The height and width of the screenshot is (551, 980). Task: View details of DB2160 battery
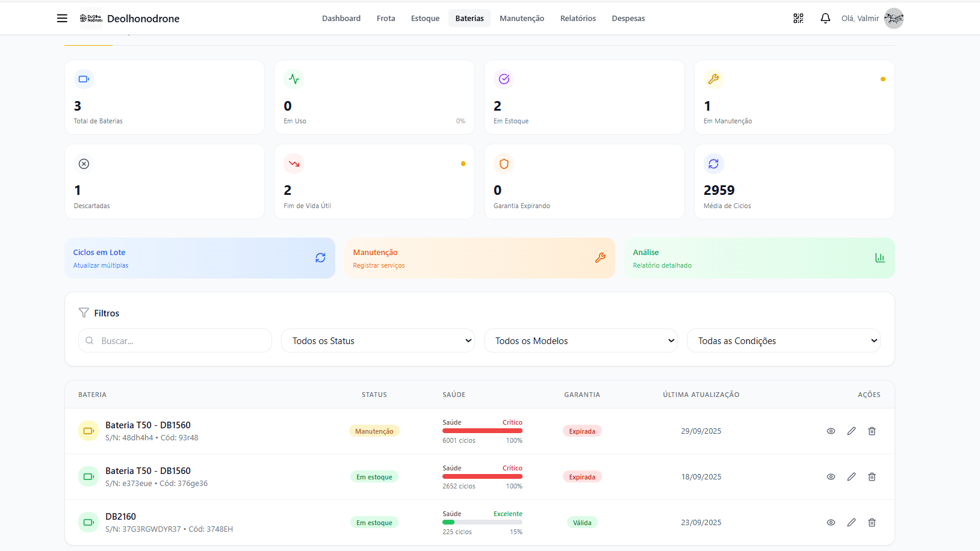click(831, 522)
